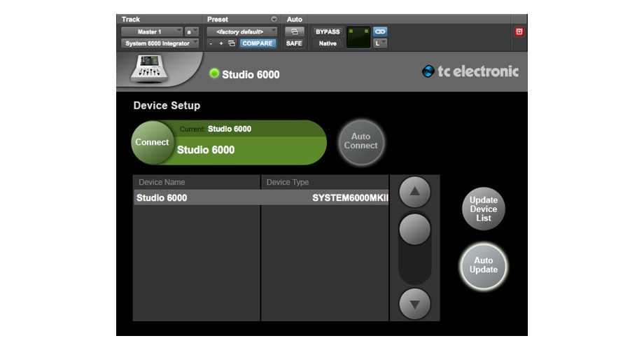Click the Studio 6000 header title
Screen dimensions: 644x350
[251, 74]
